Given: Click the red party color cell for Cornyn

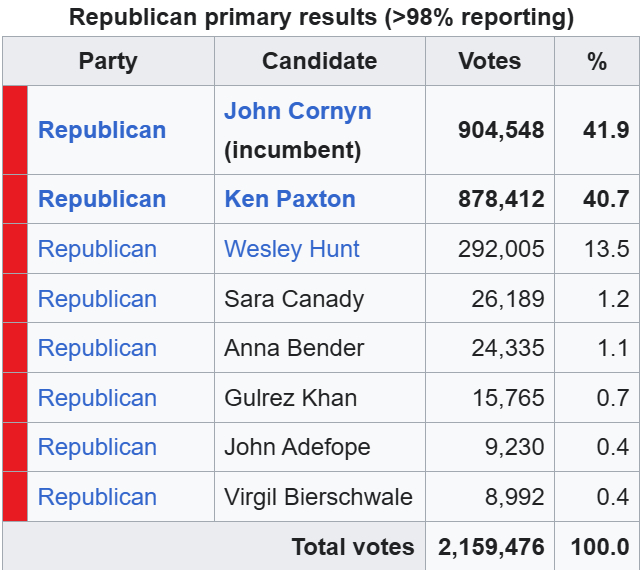Looking at the screenshot, I should pos(15,130).
